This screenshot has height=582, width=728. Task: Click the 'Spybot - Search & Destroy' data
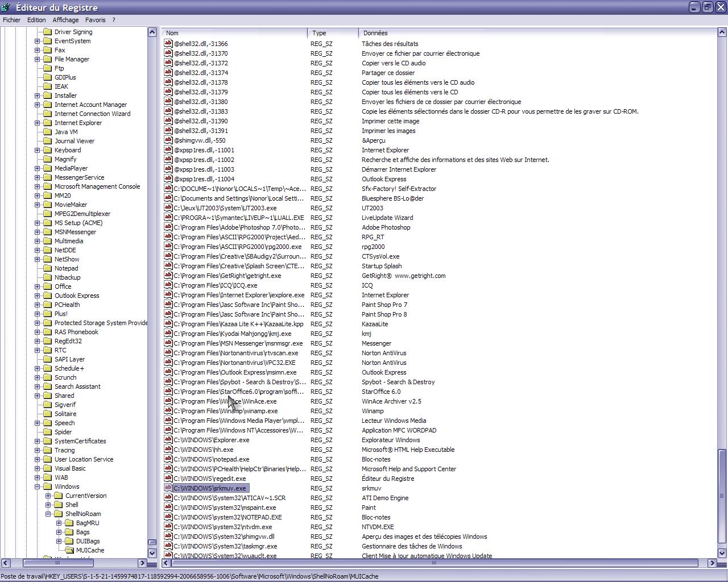(x=398, y=382)
